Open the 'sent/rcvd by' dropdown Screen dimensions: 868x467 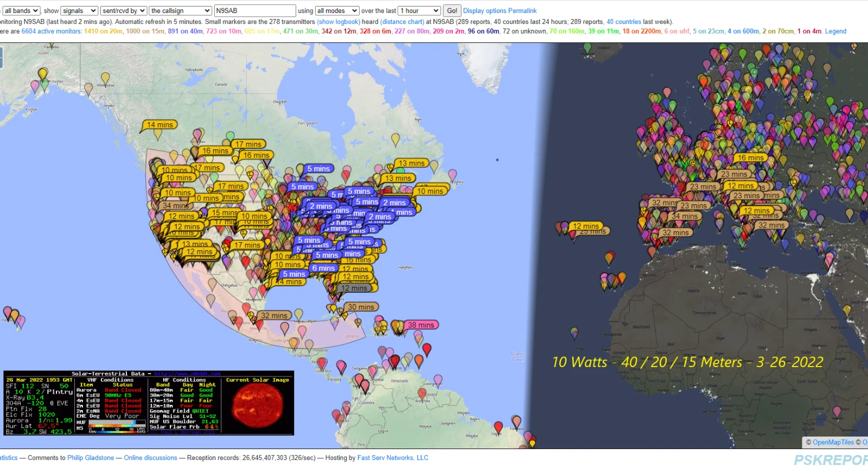124,11
